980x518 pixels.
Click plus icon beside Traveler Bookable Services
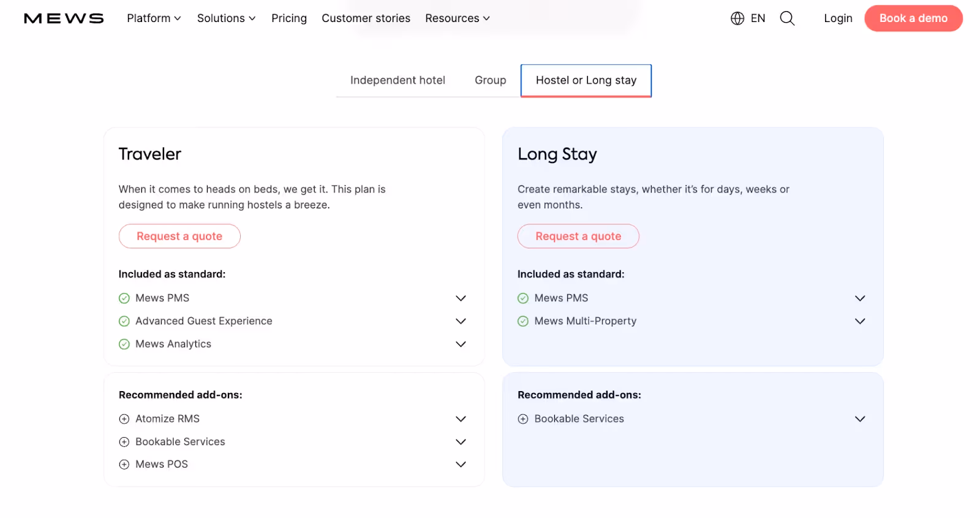(x=124, y=442)
